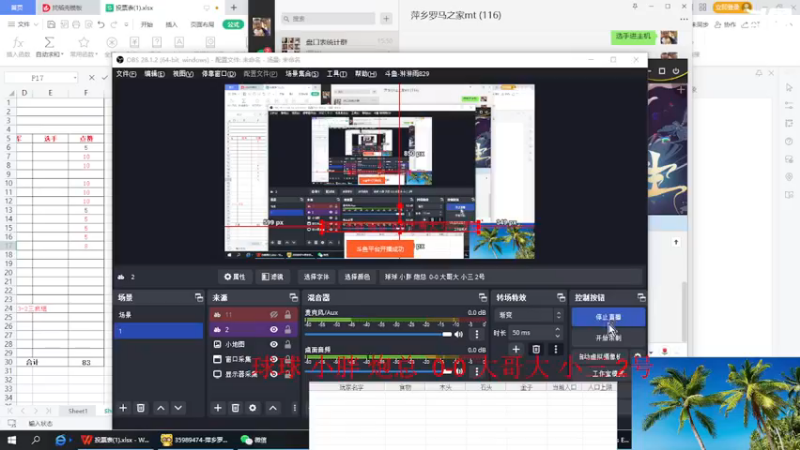Add a new scene with the plus icon
The width and height of the screenshot is (800, 450).
[x=123, y=408]
